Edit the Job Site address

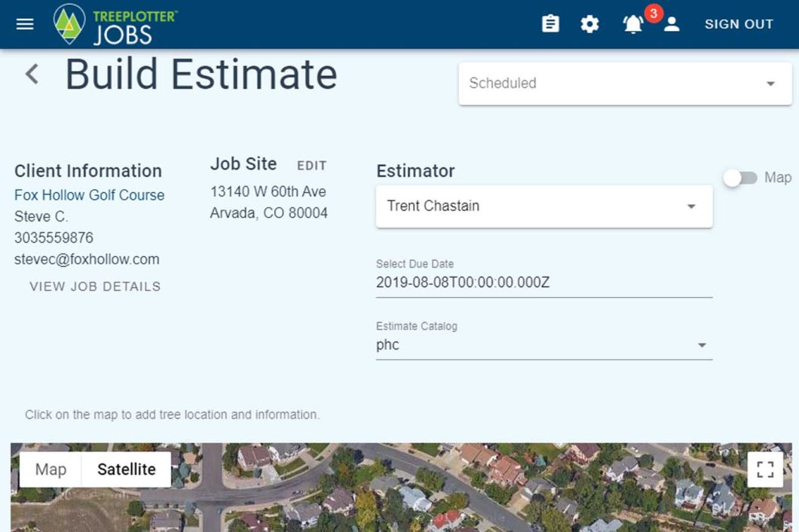[x=311, y=166]
